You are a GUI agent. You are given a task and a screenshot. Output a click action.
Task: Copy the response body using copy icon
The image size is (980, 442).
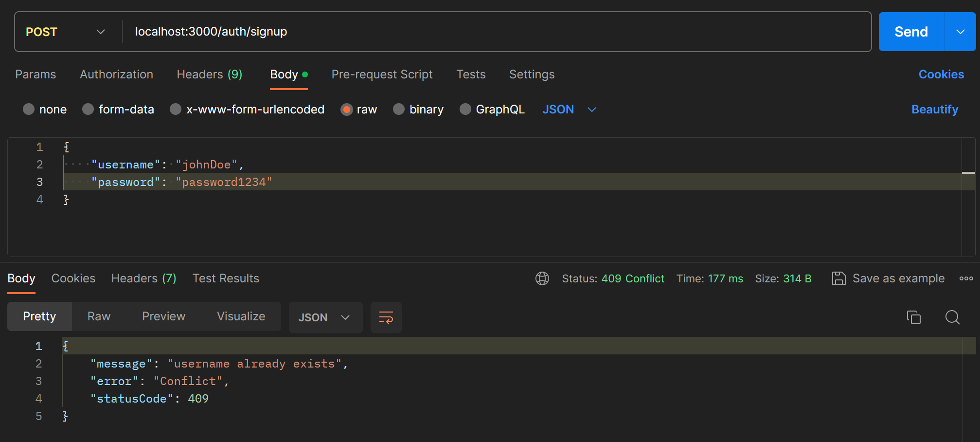click(x=914, y=317)
